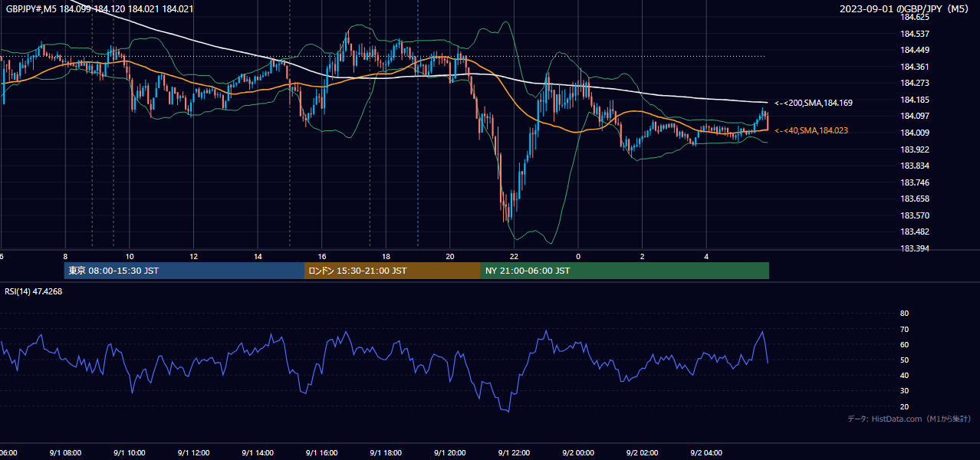Click the 9/1 20:00 bottom time label
Viewport: 980px width, 460px height.
pos(450,453)
